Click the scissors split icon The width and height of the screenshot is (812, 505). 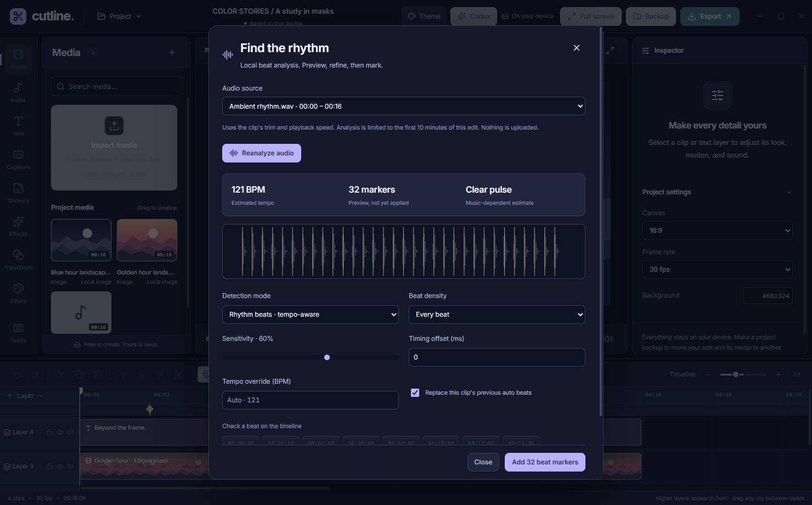[x=61, y=375]
